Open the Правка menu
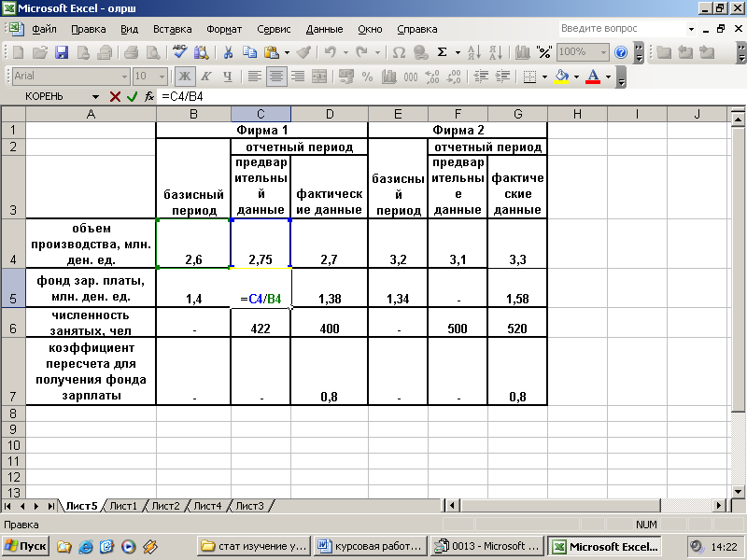747x560 pixels. (89, 29)
